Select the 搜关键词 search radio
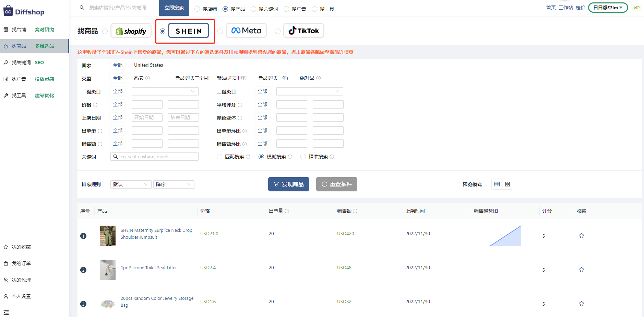 [253, 9]
